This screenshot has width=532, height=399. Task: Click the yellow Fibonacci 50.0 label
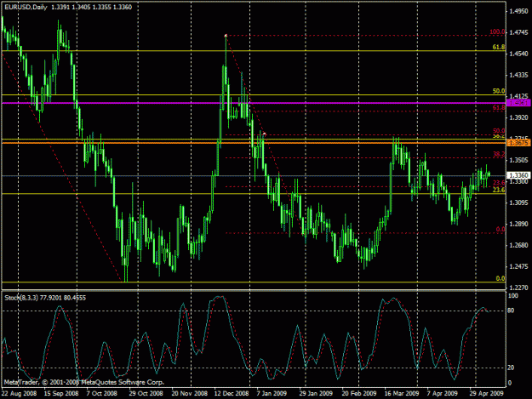[x=499, y=91]
